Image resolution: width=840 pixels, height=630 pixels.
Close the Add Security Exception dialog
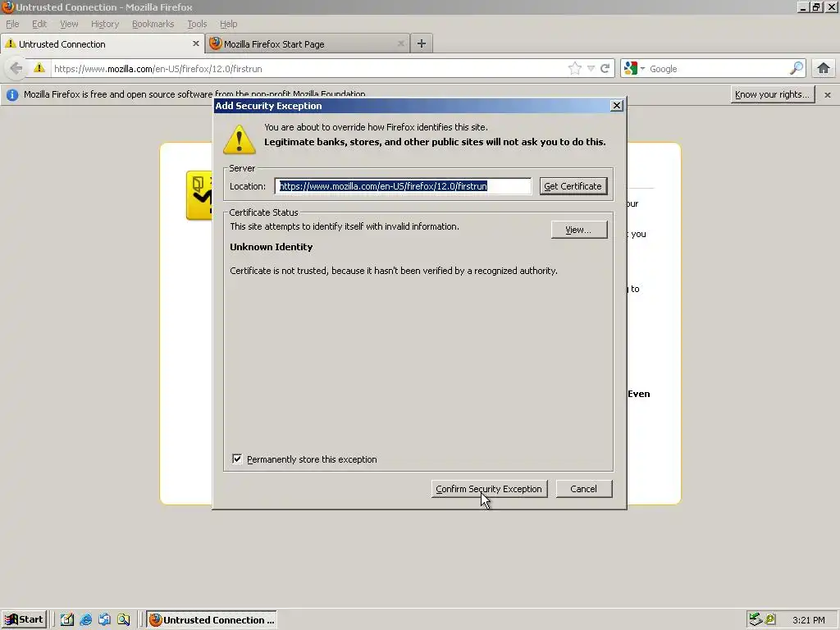pyautogui.click(x=617, y=106)
